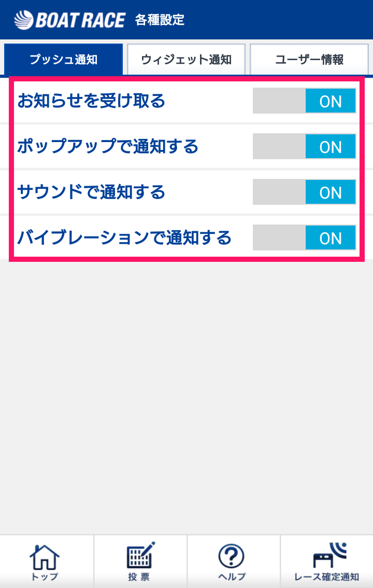Tap the ポップアップで通知する label
The width and height of the screenshot is (373, 588).
pos(108,146)
